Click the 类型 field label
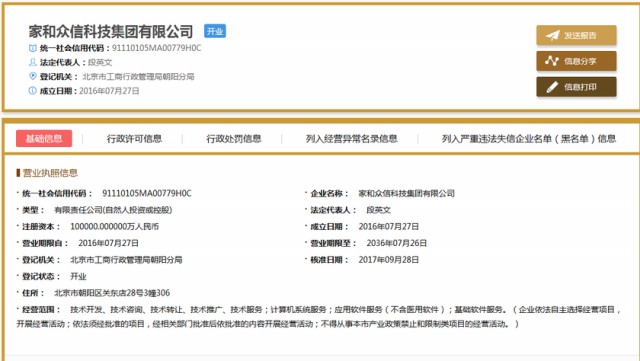The width and height of the screenshot is (640, 361). coord(33,210)
